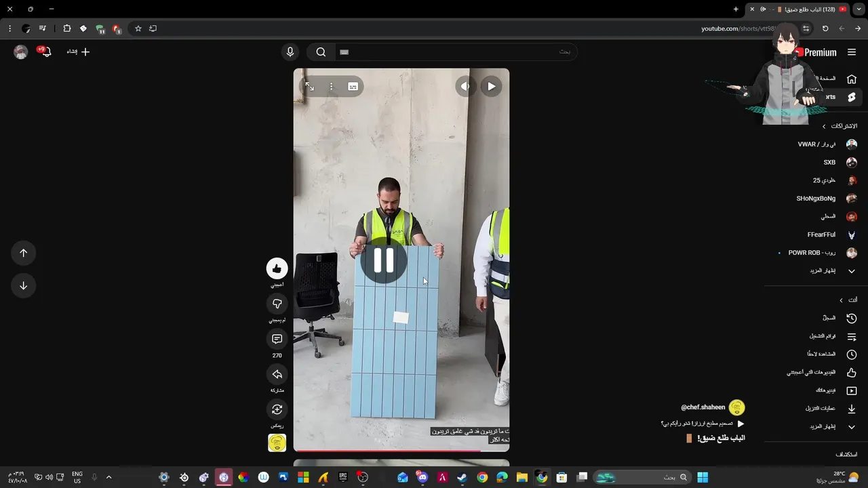
Task: Open the media control icon in toolbar
Action: (43, 28)
